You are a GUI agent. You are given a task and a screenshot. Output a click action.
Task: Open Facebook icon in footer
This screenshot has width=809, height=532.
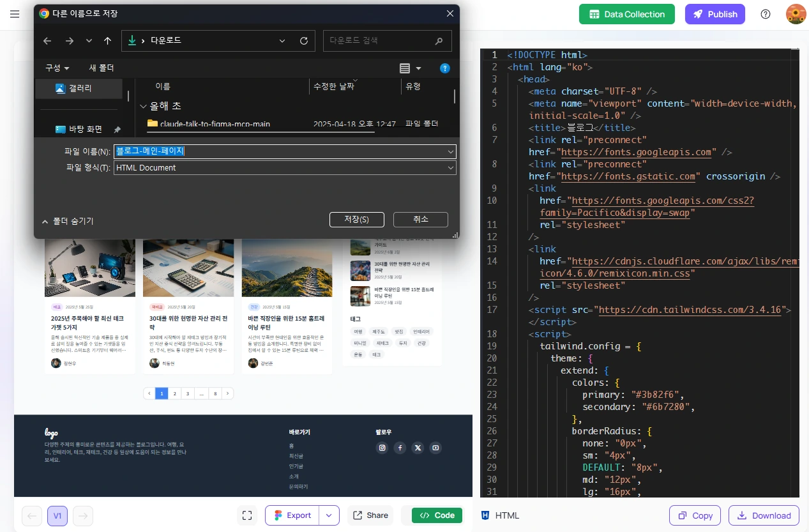pos(400,448)
